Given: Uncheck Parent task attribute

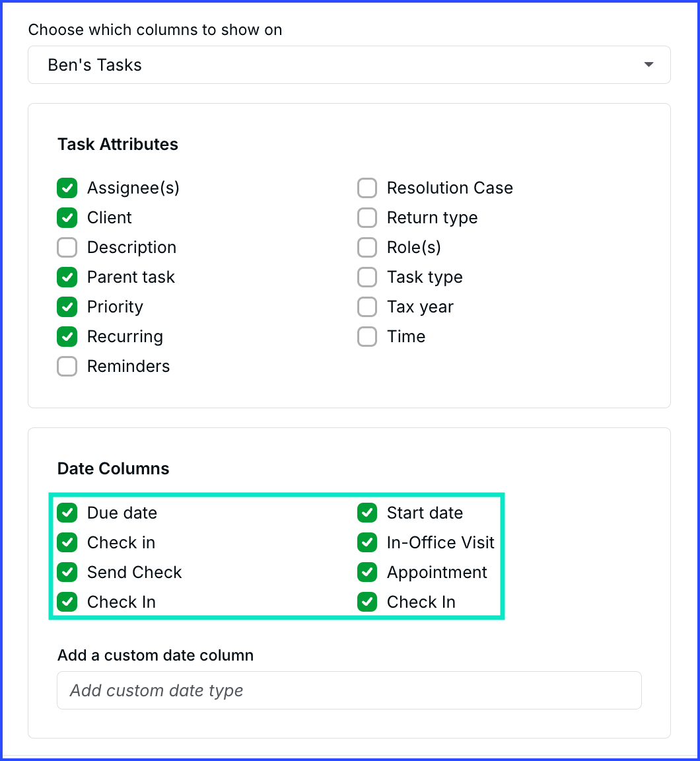Looking at the screenshot, I should click(67, 277).
